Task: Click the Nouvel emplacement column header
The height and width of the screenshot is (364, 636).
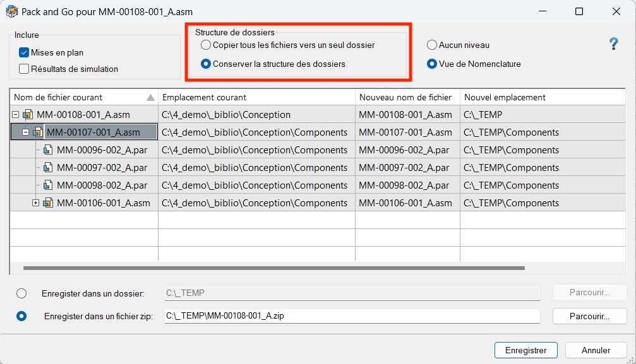Action: click(543, 97)
